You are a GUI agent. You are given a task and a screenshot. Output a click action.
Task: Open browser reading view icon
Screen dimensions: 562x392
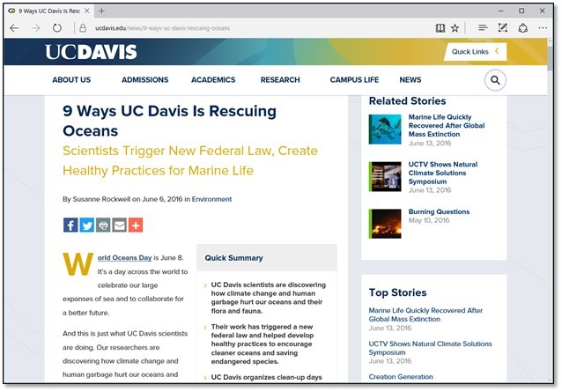pos(440,28)
